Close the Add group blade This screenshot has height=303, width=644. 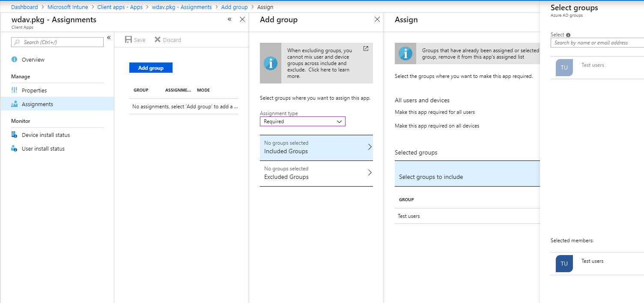[x=377, y=19]
